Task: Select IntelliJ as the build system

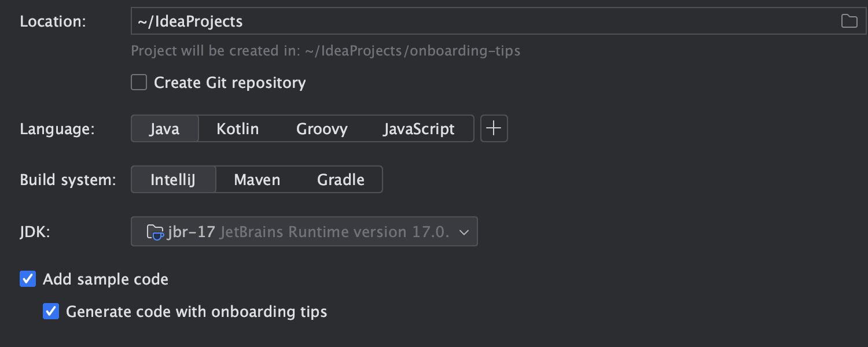Action: (x=173, y=179)
